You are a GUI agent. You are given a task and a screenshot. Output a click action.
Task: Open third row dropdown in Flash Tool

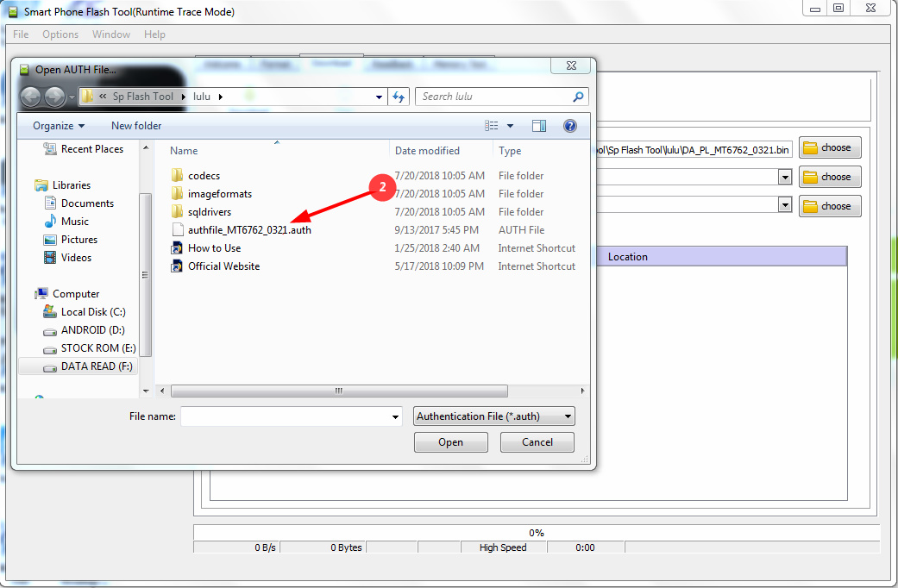785,204
